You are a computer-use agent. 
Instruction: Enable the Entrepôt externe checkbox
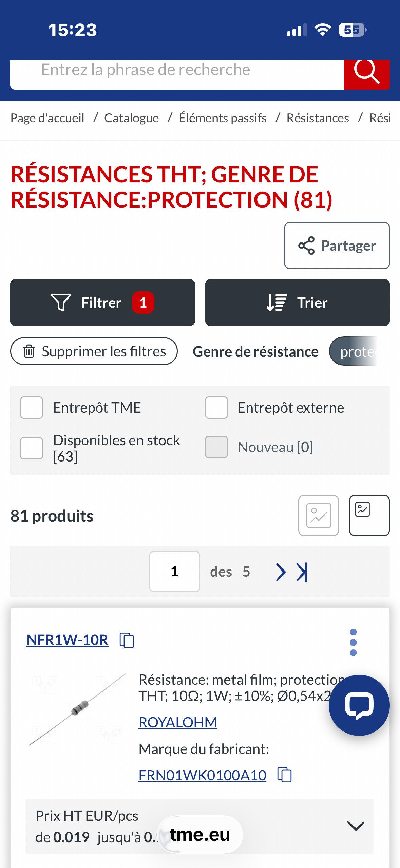(216, 408)
